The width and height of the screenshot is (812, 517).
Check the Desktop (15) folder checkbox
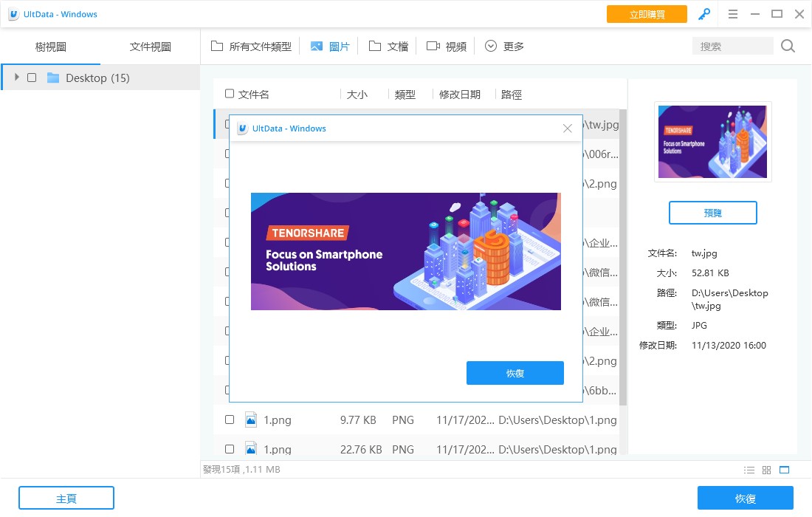32,78
